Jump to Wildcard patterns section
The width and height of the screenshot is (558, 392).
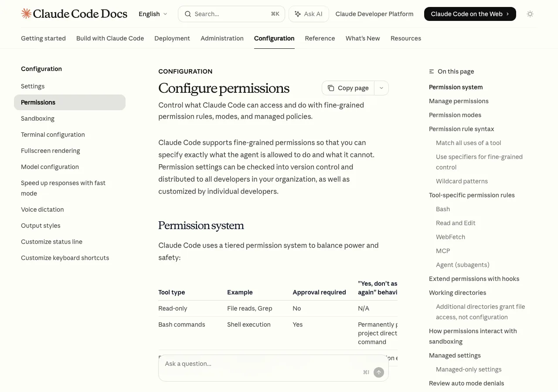(x=462, y=181)
